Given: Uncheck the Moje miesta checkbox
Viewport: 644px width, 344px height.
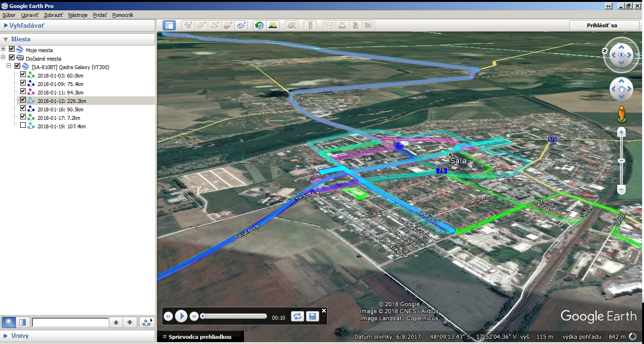Looking at the screenshot, I should [x=12, y=50].
